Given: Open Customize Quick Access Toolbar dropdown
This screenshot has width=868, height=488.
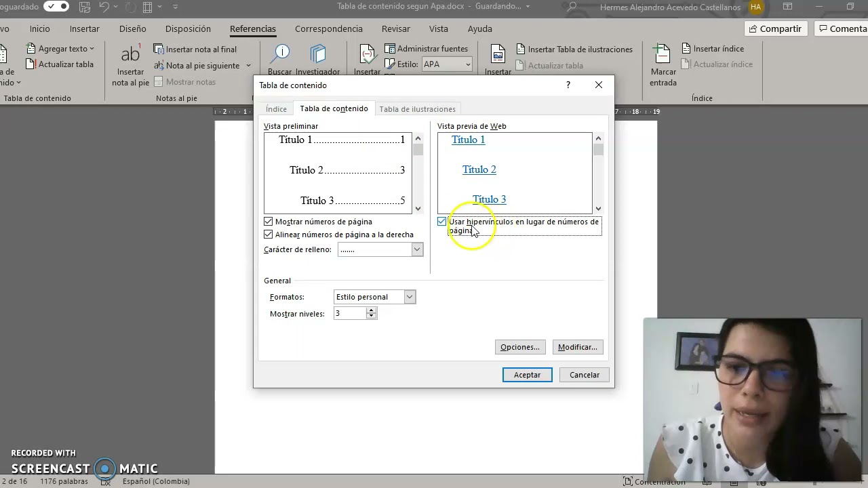Looking at the screenshot, I should pos(176,7).
